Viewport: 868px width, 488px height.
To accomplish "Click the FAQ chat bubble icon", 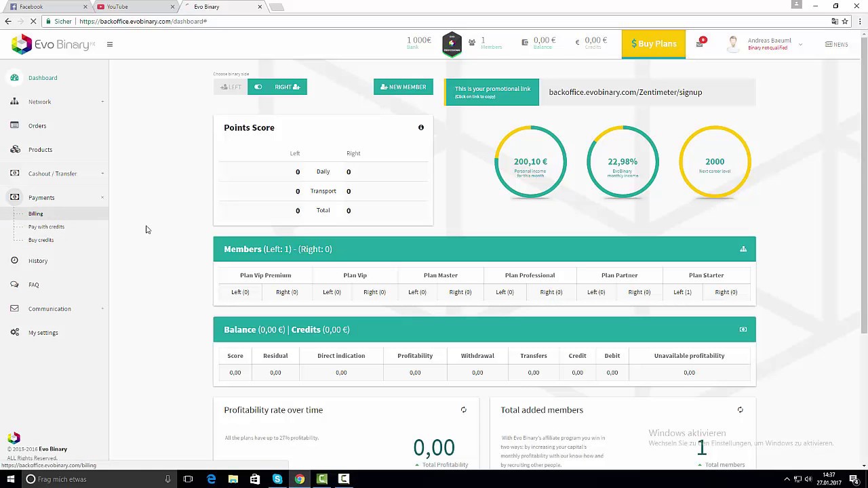I will (14, 285).
